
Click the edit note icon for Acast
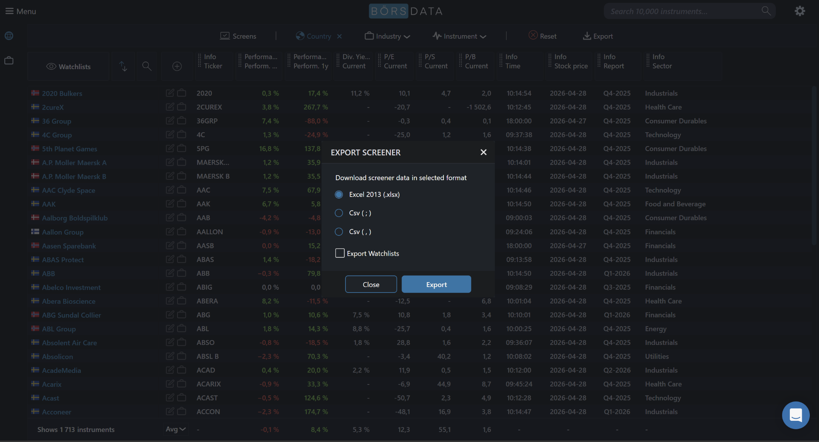pyautogui.click(x=170, y=398)
